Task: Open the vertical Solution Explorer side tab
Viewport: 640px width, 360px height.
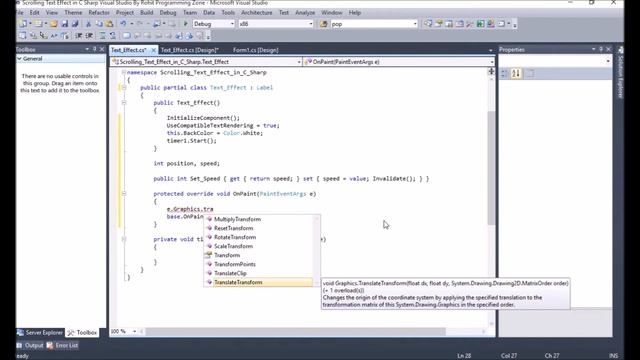Action: tap(620, 73)
